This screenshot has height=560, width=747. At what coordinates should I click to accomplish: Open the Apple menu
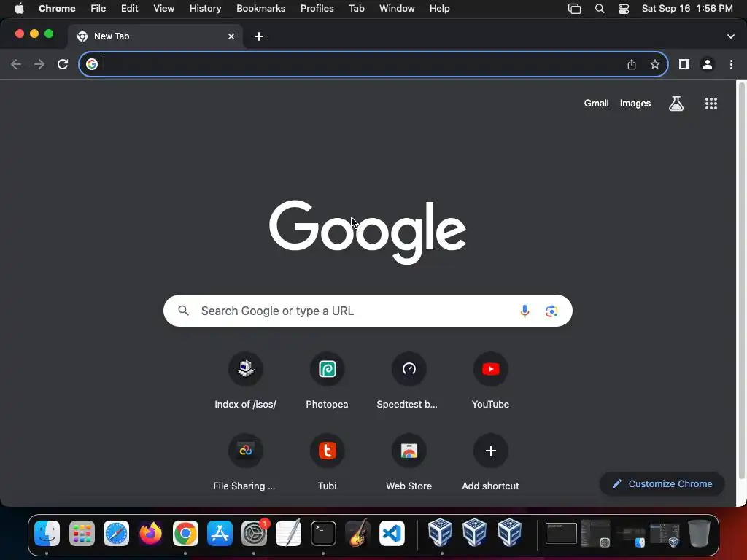19,9
